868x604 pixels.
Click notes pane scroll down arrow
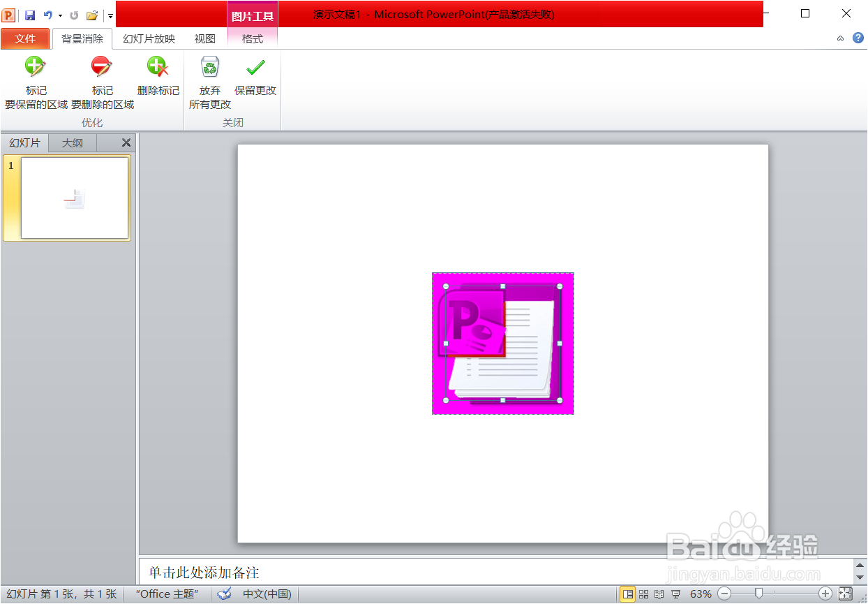(x=860, y=578)
